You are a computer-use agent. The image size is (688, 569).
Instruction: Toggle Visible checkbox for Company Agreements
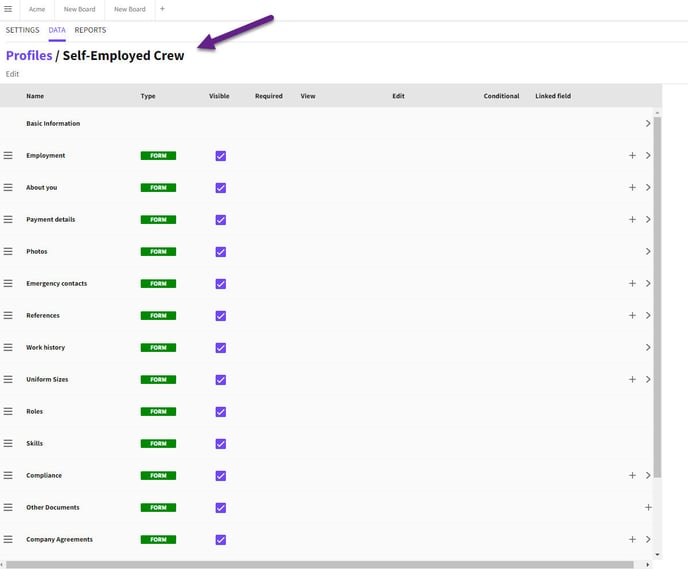point(221,540)
